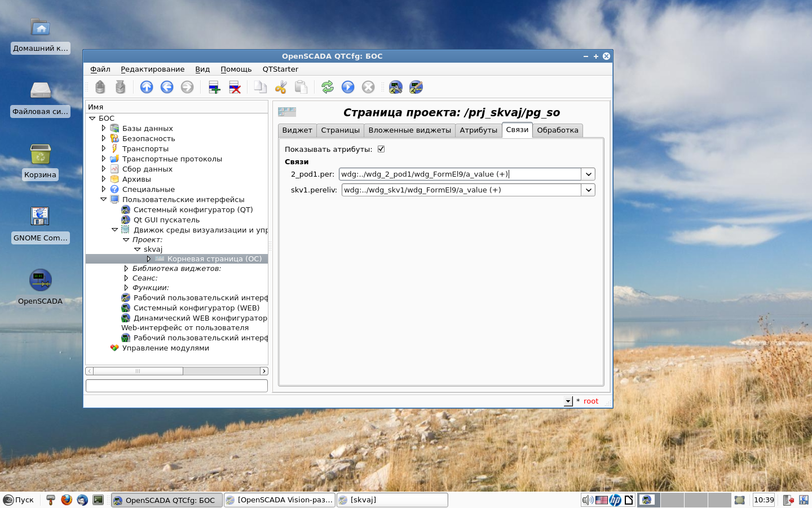This screenshot has height=508, width=812.
Task: Click the skv1.pereliv link text field
Action: 461,190
